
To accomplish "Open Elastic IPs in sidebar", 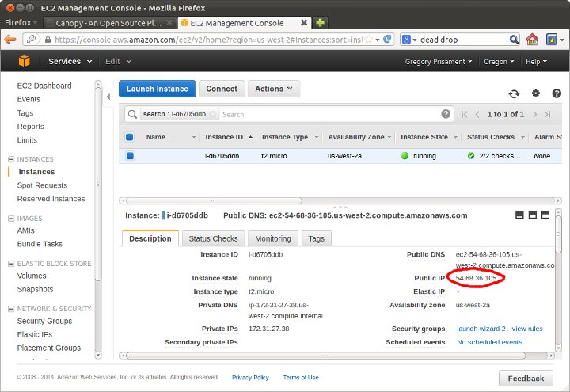I will click(35, 334).
